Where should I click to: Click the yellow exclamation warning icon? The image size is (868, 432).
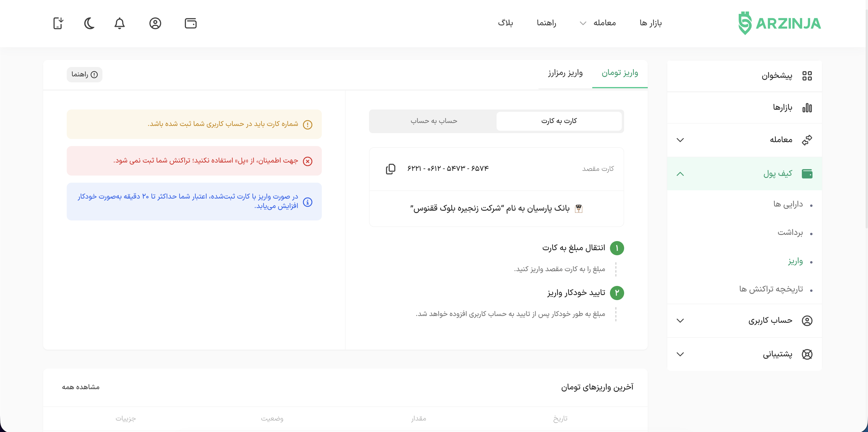pyautogui.click(x=308, y=125)
